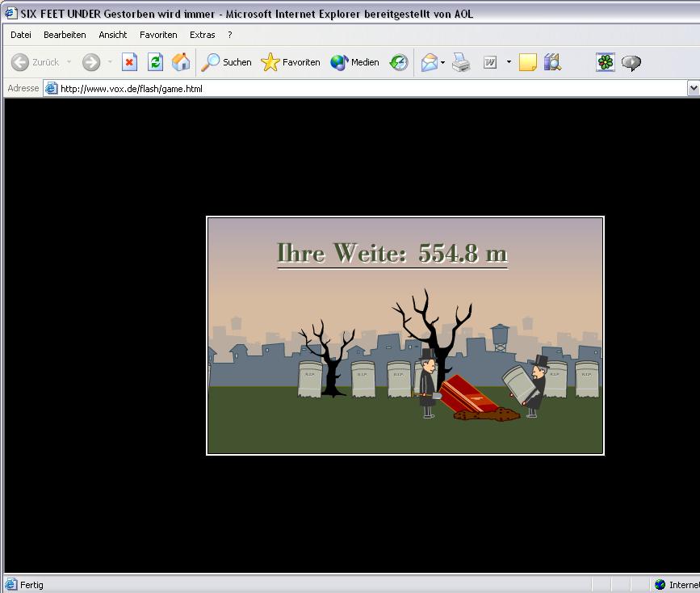
Task: Expand the forward history dropdown arrow
Action: pyautogui.click(x=109, y=62)
